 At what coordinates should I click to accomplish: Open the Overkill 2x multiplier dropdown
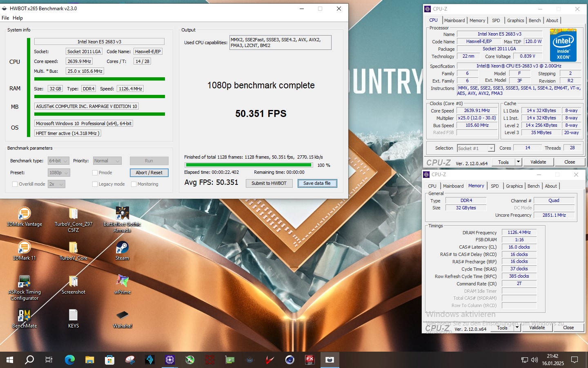56,184
